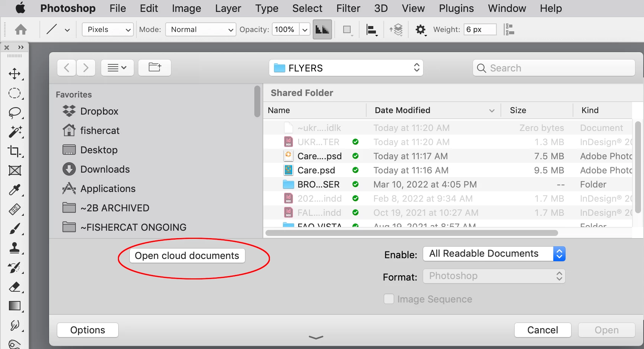Open the Filter menu
Screen dimensions: 644x349
(348, 8)
